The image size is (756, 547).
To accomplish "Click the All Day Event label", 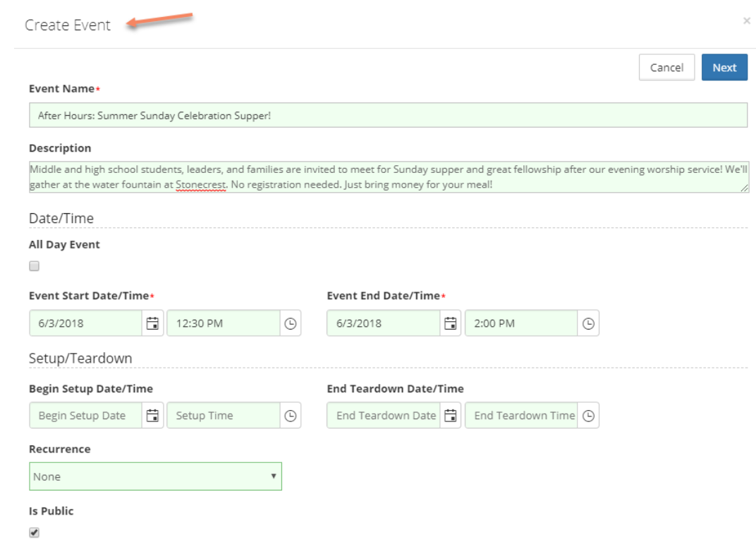I will click(64, 244).
